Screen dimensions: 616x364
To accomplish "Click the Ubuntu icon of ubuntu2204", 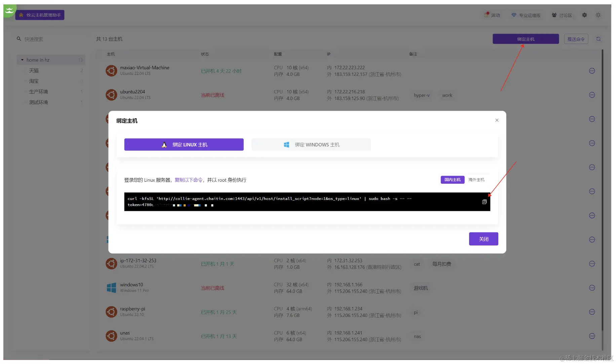I will tap(111, 95).
